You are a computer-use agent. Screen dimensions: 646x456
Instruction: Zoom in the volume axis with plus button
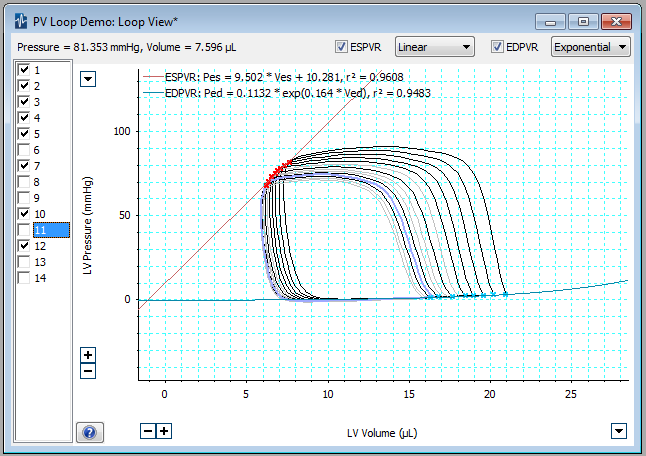coord(164,431)
